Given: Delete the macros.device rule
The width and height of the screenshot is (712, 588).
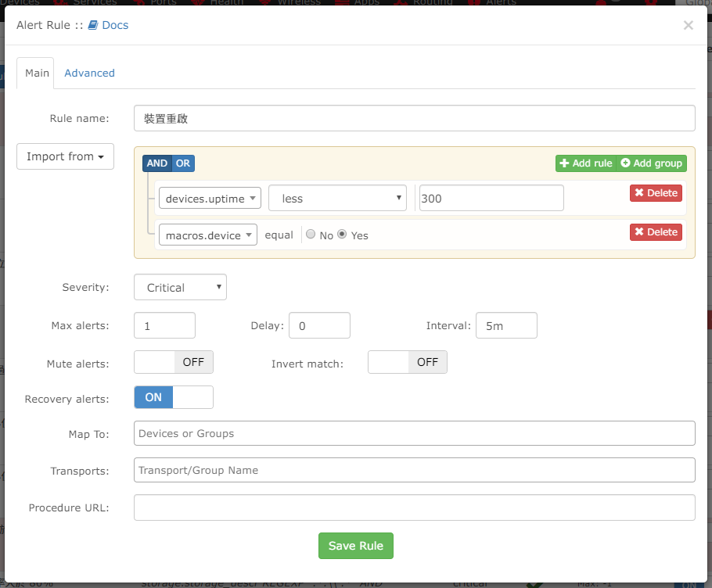Looking at the screenshot, I should tap(656, 232).
